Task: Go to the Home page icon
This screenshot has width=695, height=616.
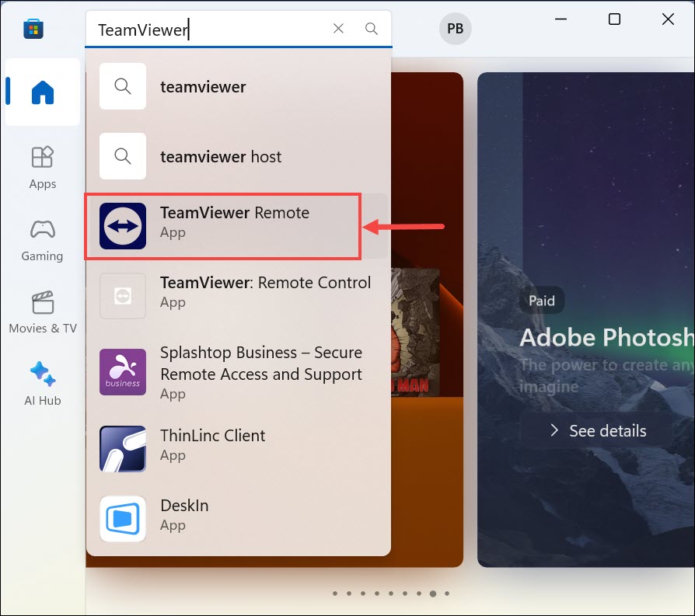Action: [42, 92]
